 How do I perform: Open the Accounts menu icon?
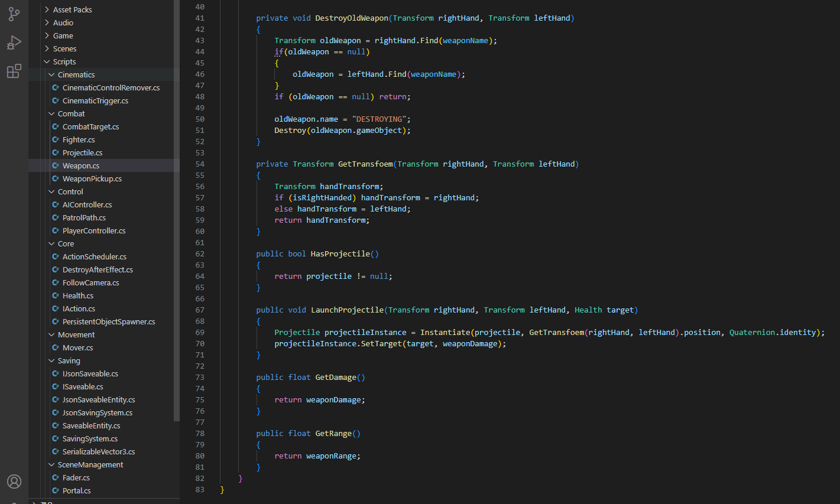[x=14, y=481]
